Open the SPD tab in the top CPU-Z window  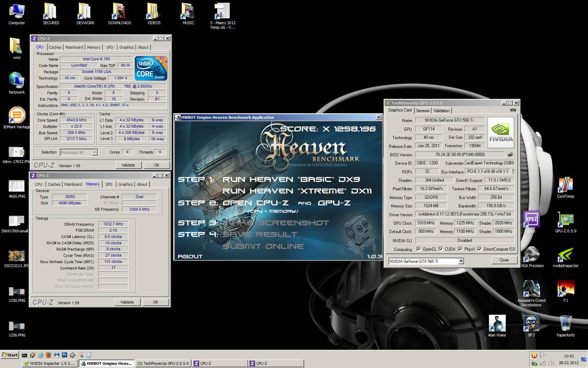pyautogui.click(x=110, y=47)
